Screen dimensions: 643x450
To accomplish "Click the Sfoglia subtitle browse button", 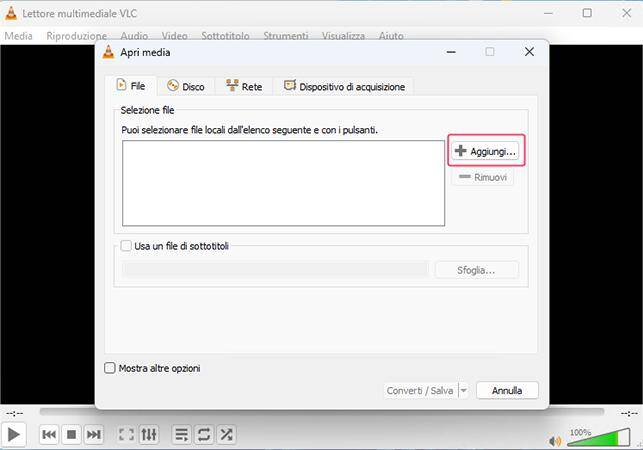I will [x=477, y=270].
